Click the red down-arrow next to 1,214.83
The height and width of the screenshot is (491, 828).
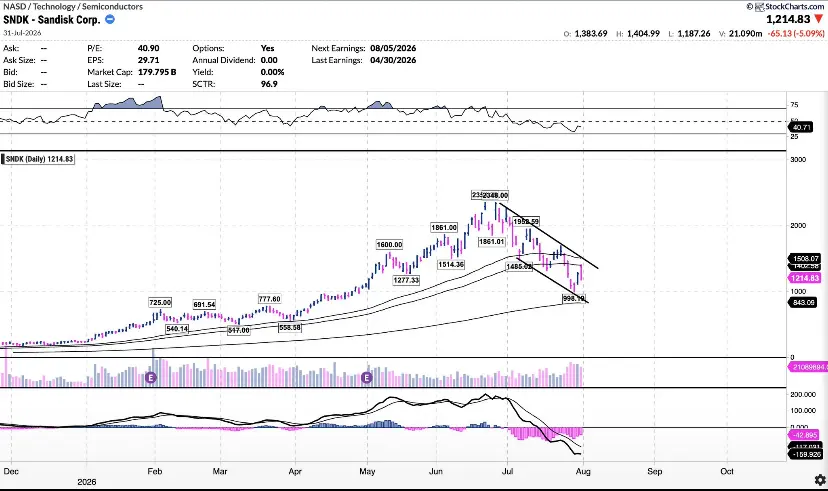pyautogui.click(x=818, y=19)
